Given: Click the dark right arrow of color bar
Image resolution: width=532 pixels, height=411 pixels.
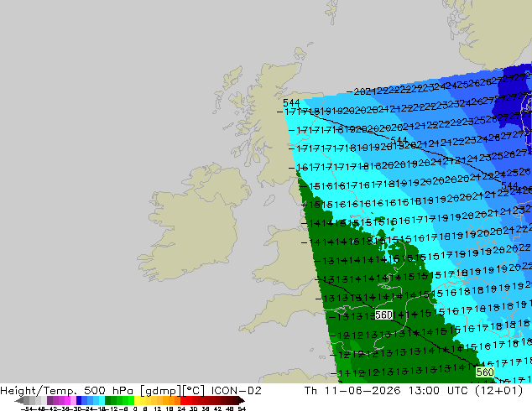Looking at the screenshot, I should tap(242, 400).
